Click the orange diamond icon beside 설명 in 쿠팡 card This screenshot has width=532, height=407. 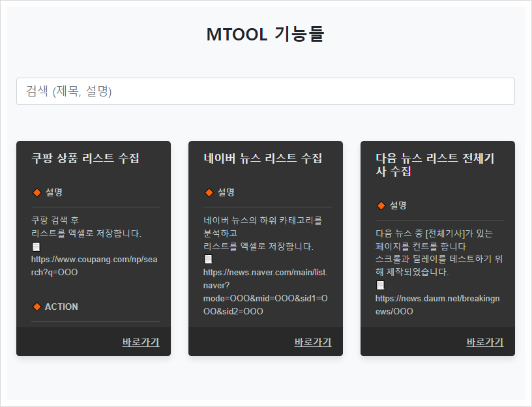coord(37,192)
